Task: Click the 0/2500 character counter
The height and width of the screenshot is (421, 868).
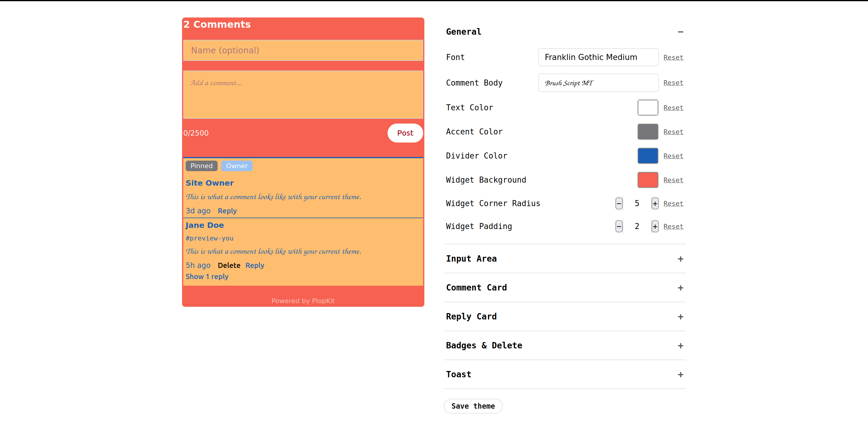Action: pos(196,133)
